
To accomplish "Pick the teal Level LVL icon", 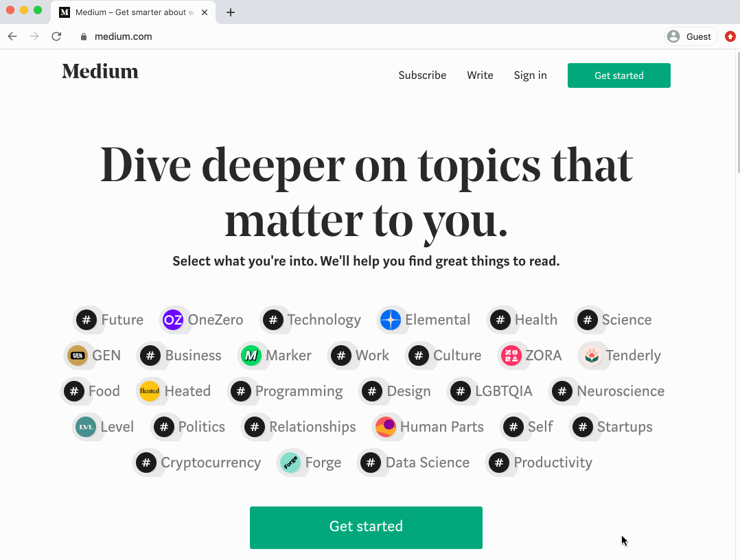I will (x=86, y=427).
